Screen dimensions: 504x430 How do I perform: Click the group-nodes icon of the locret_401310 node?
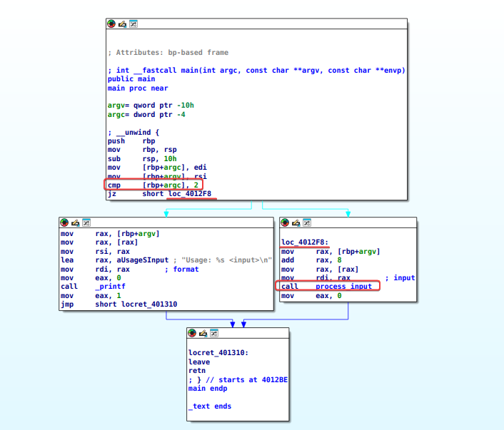point(214,333)
